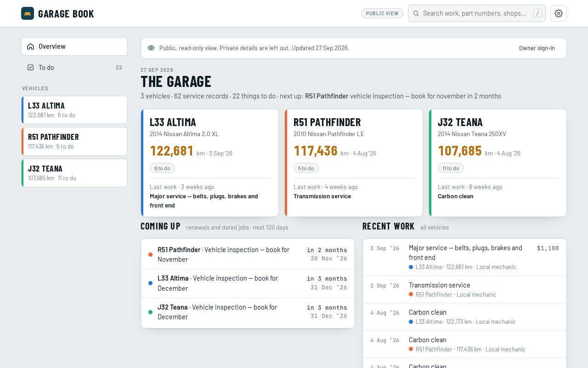Viewport: 588px width, 368px height.
Task: Click the Garage Book car logo icon
Action: 28,13
